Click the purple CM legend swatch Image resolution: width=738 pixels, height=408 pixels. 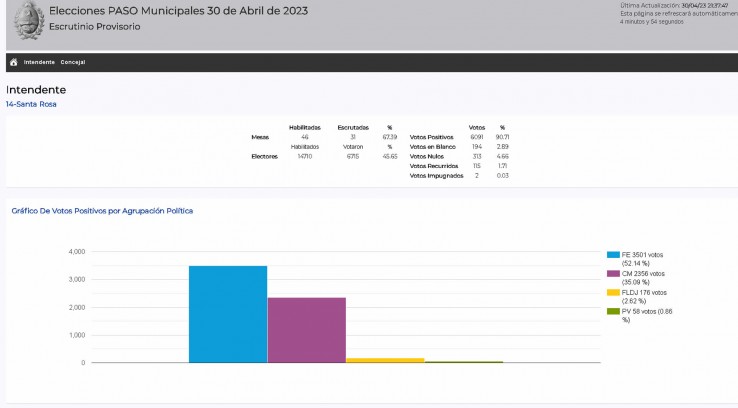(614, 273)
